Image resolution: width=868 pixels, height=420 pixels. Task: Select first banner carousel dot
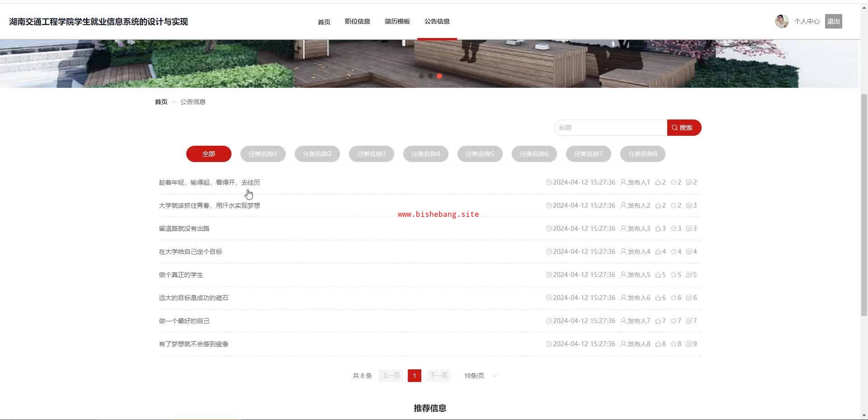(421, 76)
